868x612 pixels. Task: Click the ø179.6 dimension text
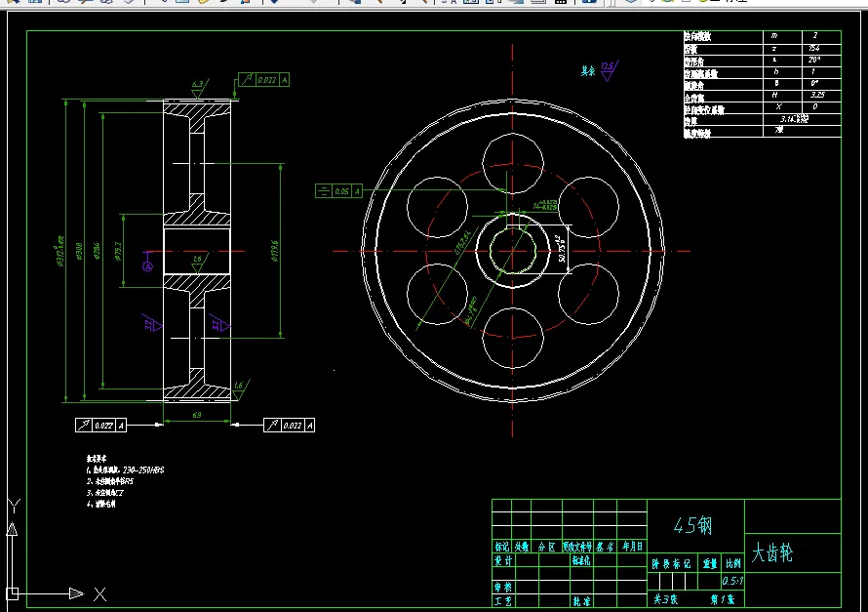275,250
